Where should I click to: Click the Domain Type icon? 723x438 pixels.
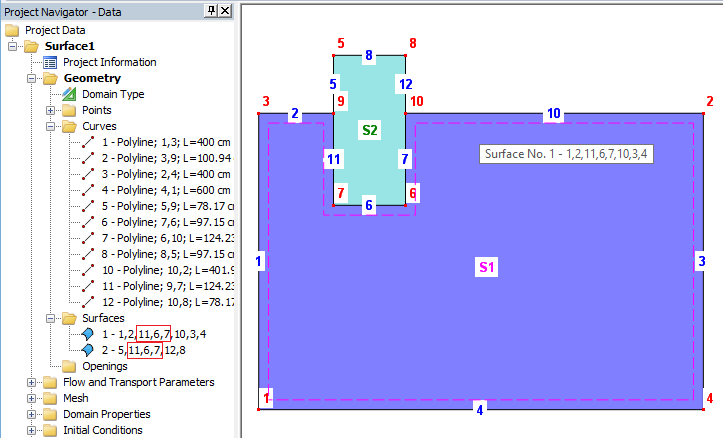coord(69,94)
